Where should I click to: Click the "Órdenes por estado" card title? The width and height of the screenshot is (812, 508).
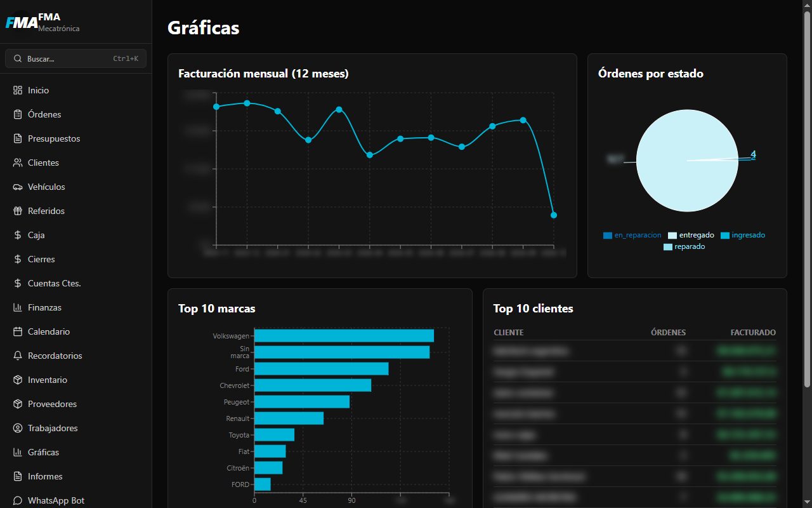click(651, 74)
